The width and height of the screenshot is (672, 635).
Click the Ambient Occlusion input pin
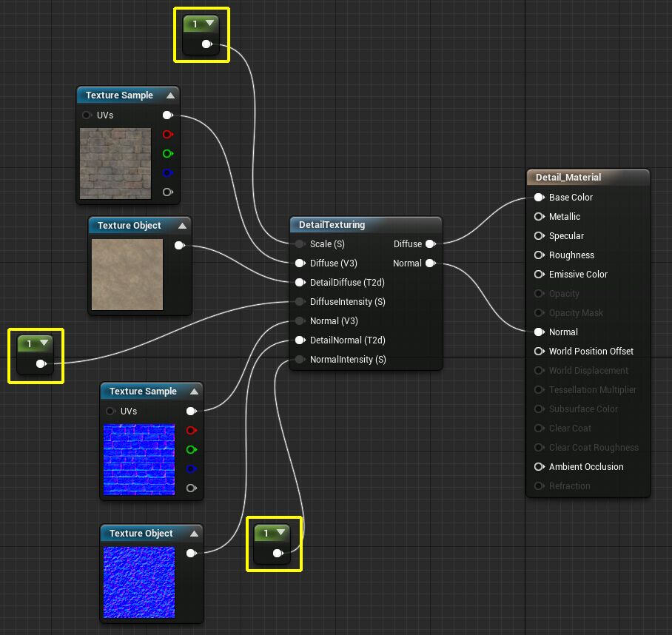click(539, 467)
